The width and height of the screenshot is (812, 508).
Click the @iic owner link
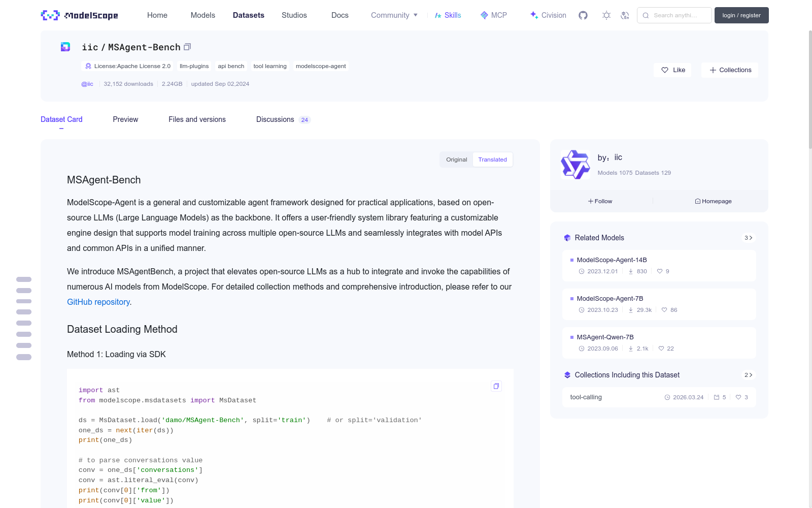tap(87, 84)
